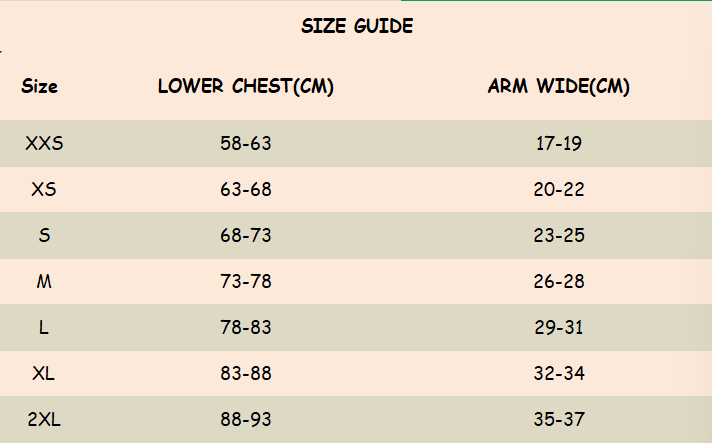
Task: Select the XXS size cell
Action: pos(44,143)
